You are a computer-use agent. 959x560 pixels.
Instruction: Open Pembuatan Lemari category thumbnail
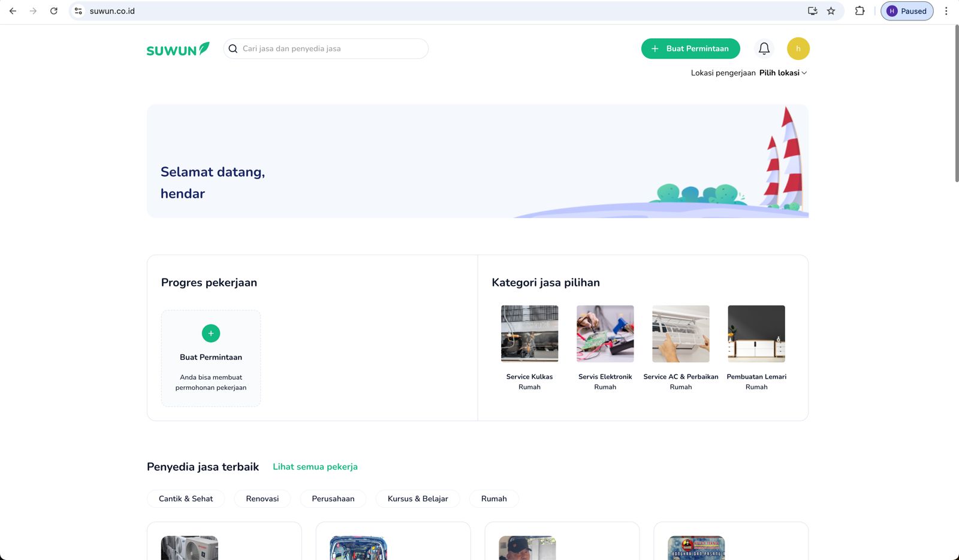(756, 334)
